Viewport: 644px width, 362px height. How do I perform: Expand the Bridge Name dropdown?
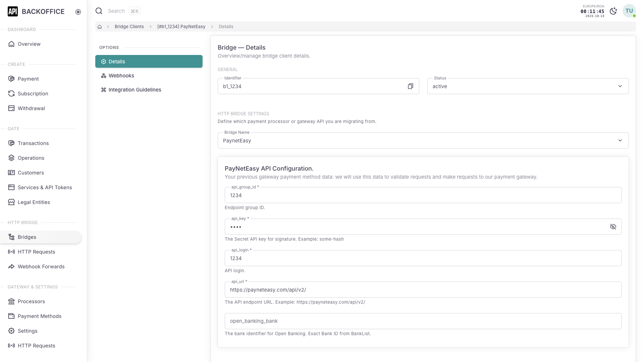point(423,140)
